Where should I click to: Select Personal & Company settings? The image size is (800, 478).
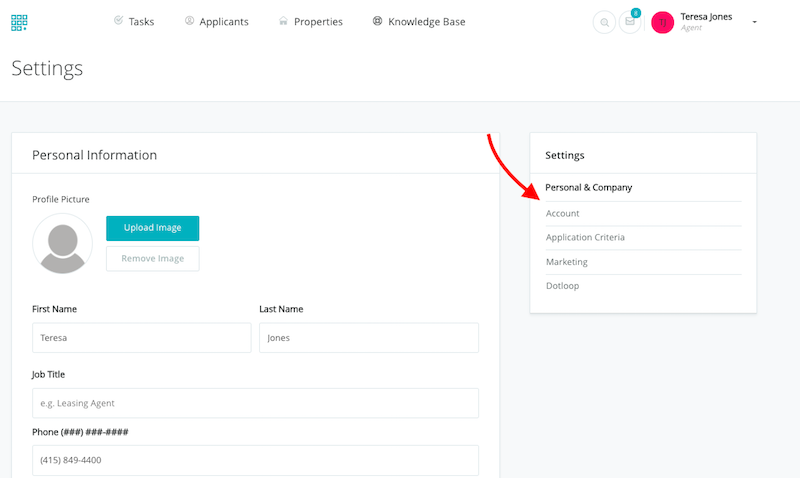589,188
